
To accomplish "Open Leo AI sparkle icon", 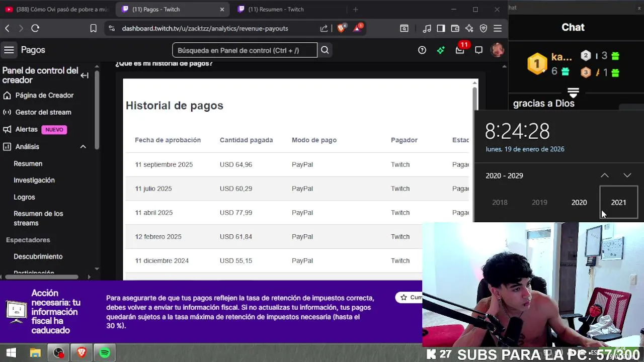I will tap(469, 29).
